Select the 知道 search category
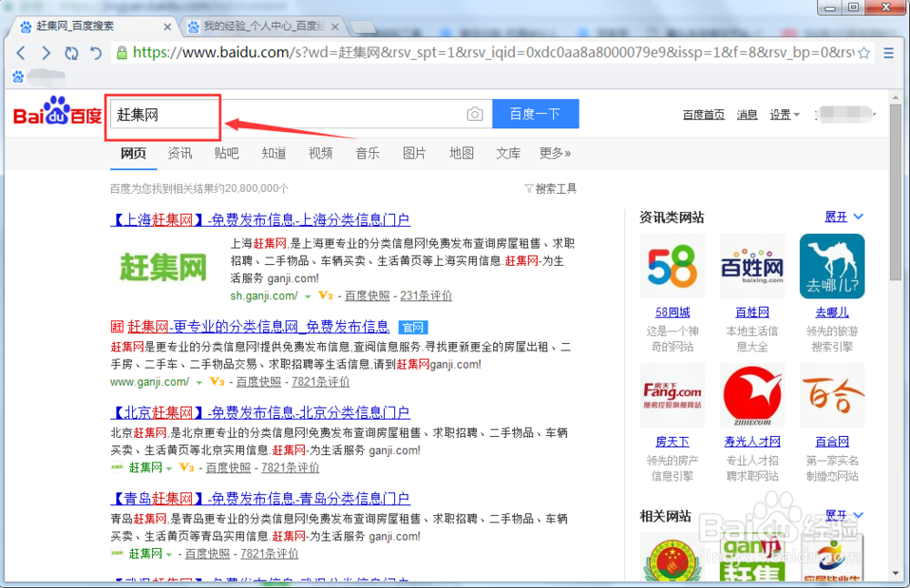This screenshot has height=588, width=910. [x=274, y=153]
